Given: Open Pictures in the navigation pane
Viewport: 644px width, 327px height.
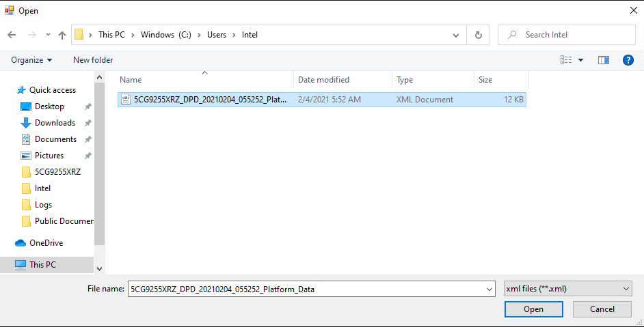Looking at the screenshot, I should 49,156.
